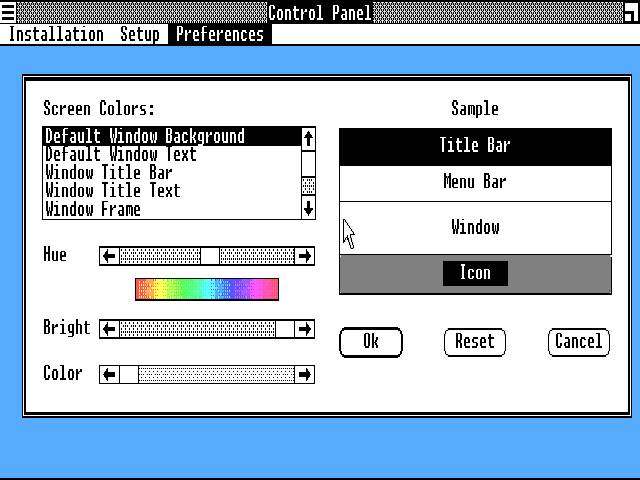Image resolution: width=640 pixels, height=480 pixels.
Task: Click the Bright slider thumb
Action: [x=285, y=329]
